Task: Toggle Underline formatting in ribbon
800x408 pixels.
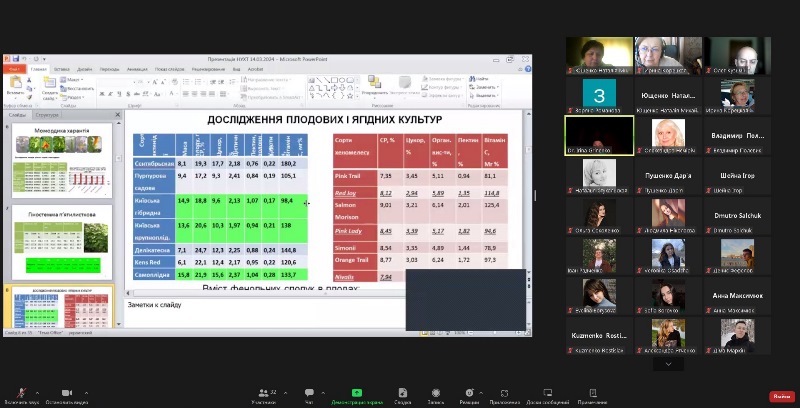Action: pos(118,94)
